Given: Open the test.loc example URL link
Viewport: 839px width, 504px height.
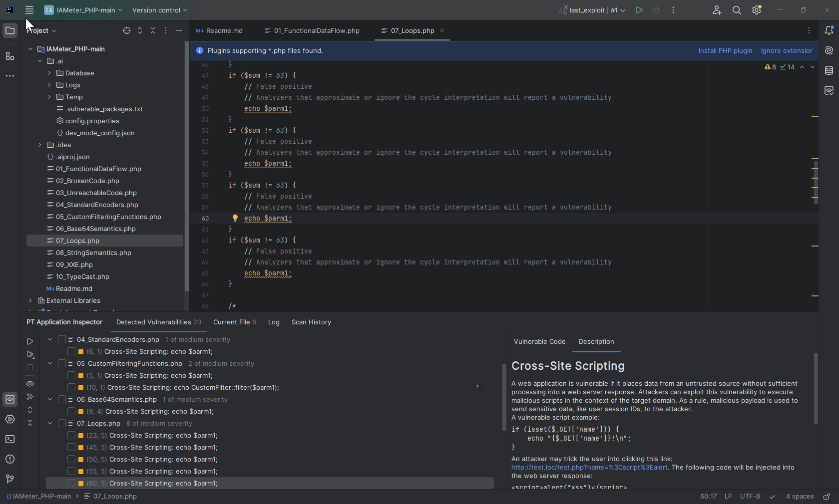Looking at the screenshot, I should [x=589, y=468].
